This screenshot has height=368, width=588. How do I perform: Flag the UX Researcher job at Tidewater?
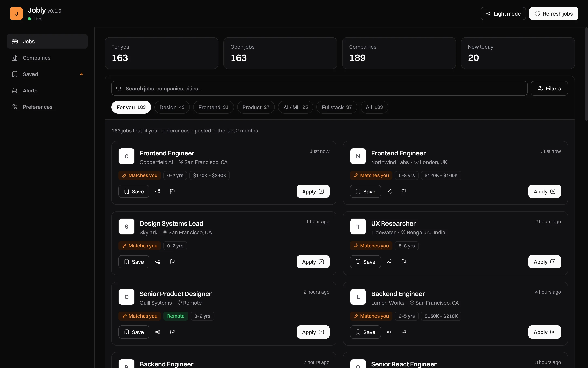click(404, 262)
